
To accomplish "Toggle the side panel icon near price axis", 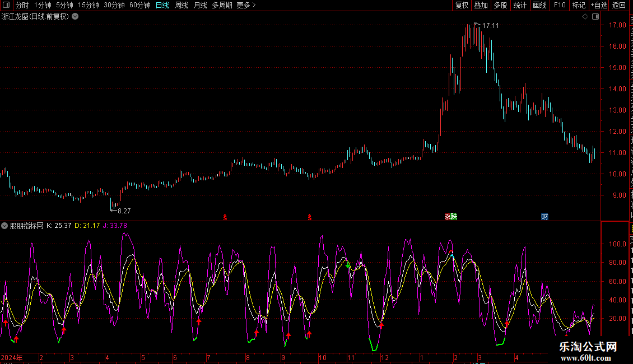I will point(595,17).
